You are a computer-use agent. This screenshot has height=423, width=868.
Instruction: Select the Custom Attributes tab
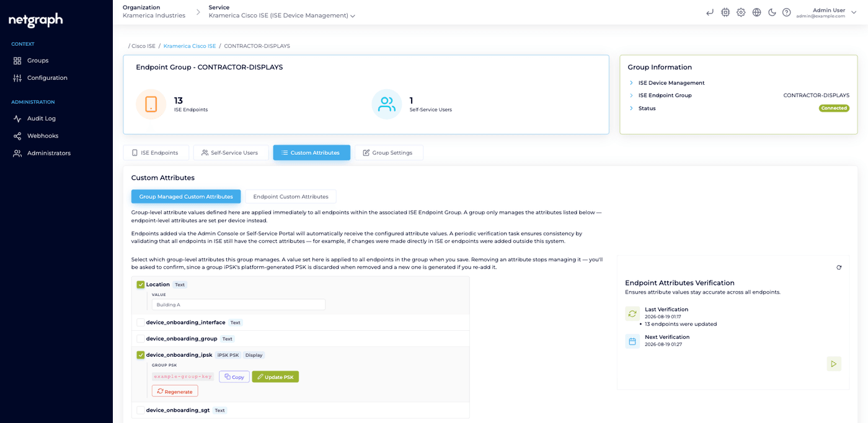[x=311, y=152]
